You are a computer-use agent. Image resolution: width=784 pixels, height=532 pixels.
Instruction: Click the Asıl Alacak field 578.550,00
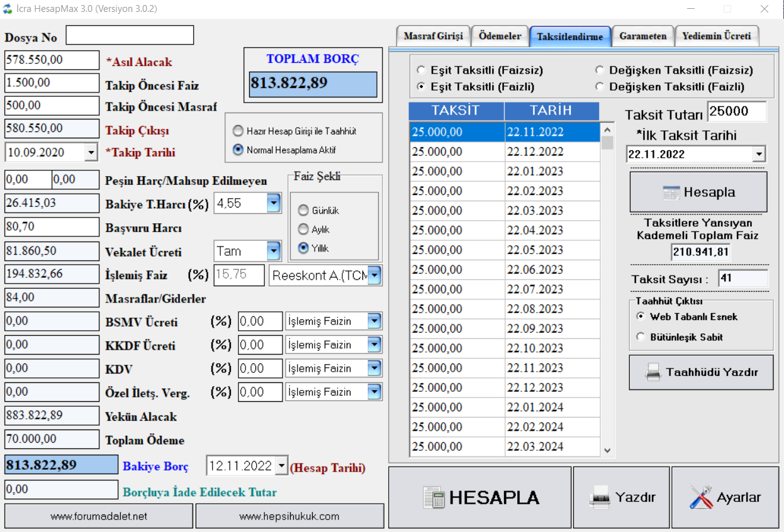coord(52,60)
